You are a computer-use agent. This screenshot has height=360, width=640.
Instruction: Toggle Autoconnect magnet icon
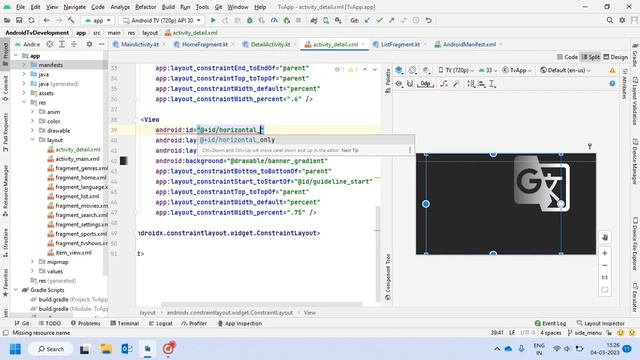410,84
